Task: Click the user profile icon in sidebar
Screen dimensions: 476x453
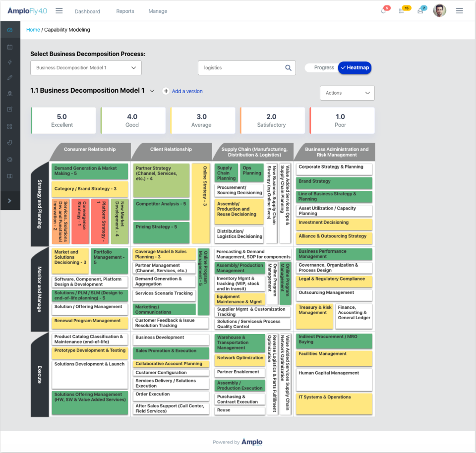Action: pyautogui.click(x=10, y=94)
